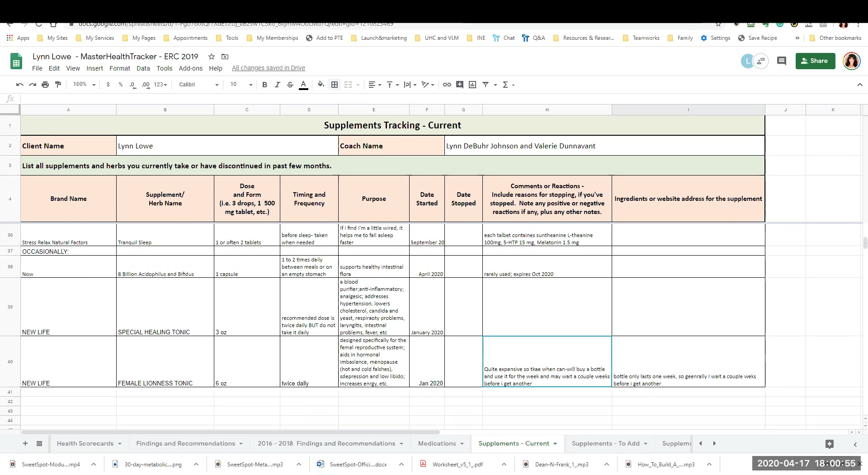Expand the Medications tab options arrow
The image size is (868, 475).
[x=462, y=444]
